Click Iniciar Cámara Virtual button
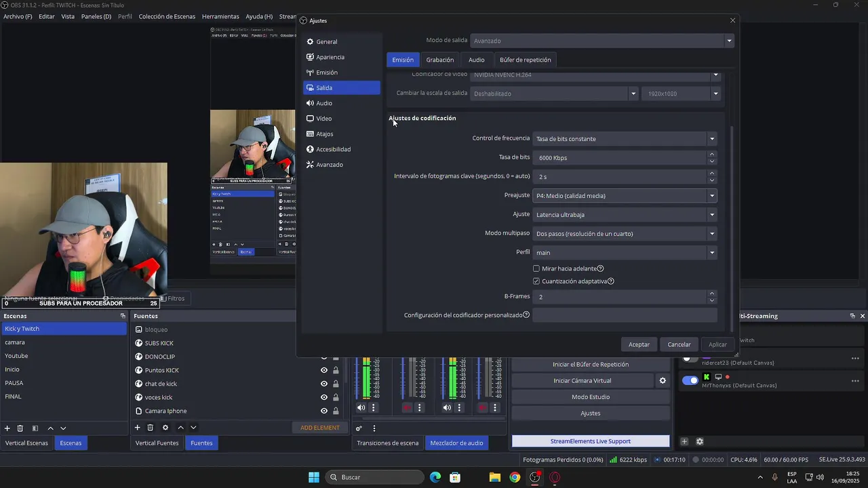 tap(582, 381)
